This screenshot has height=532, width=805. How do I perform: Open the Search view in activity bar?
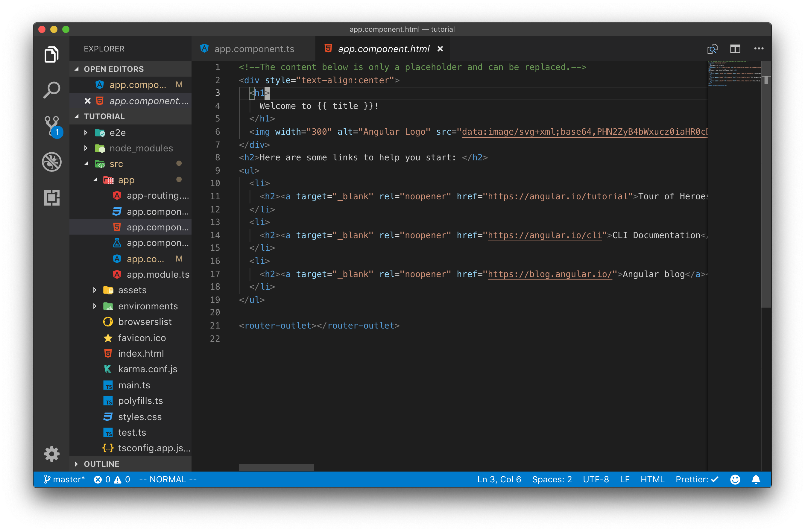click(51, 90)
